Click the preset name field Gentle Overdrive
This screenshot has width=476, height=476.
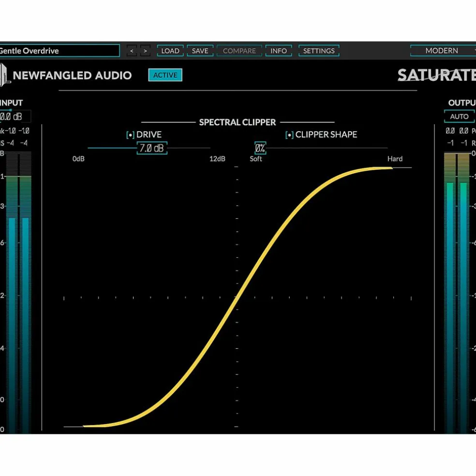click(x=59, y=51)
